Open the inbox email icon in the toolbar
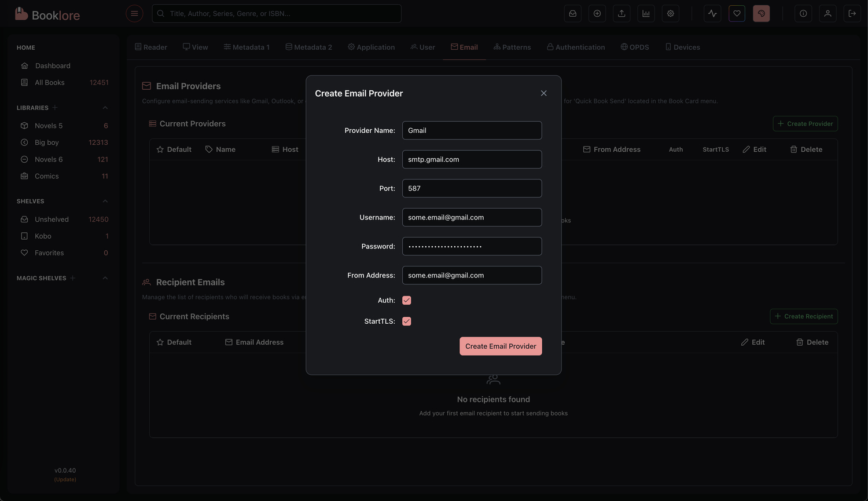This screenshot has height=501, width=868. point(572,13)
